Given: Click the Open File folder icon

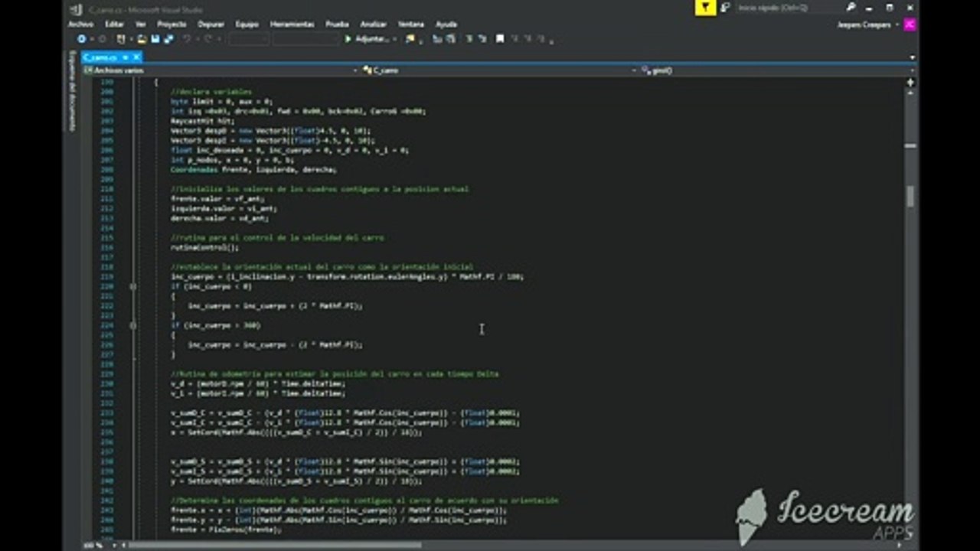Looking at the screenshot, I should pos(142,38).
